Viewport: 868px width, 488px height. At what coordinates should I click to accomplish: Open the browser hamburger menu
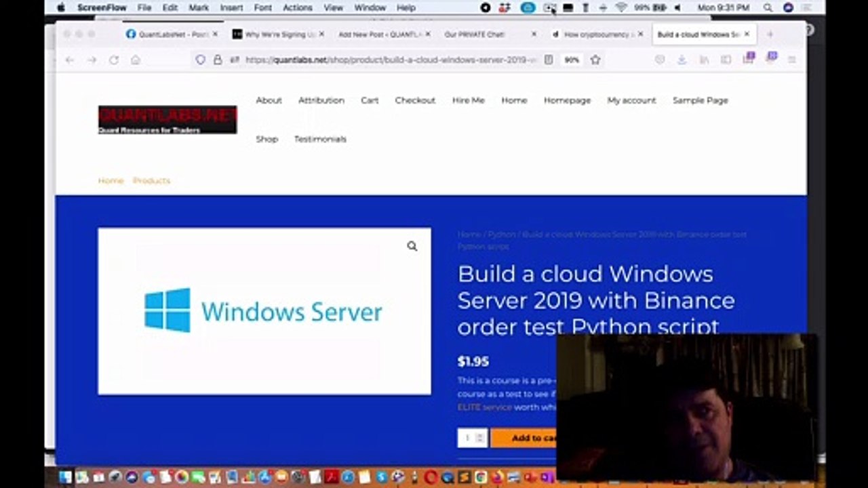(x=791, y=60)
